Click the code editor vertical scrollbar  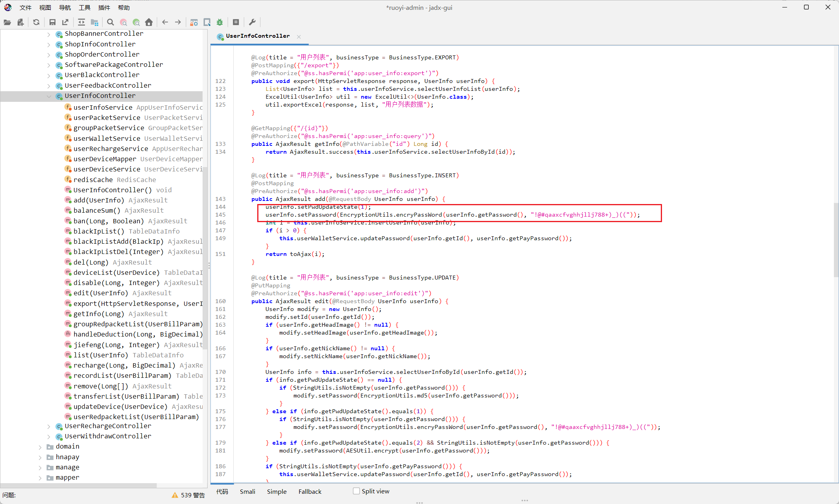click(836, 240)
